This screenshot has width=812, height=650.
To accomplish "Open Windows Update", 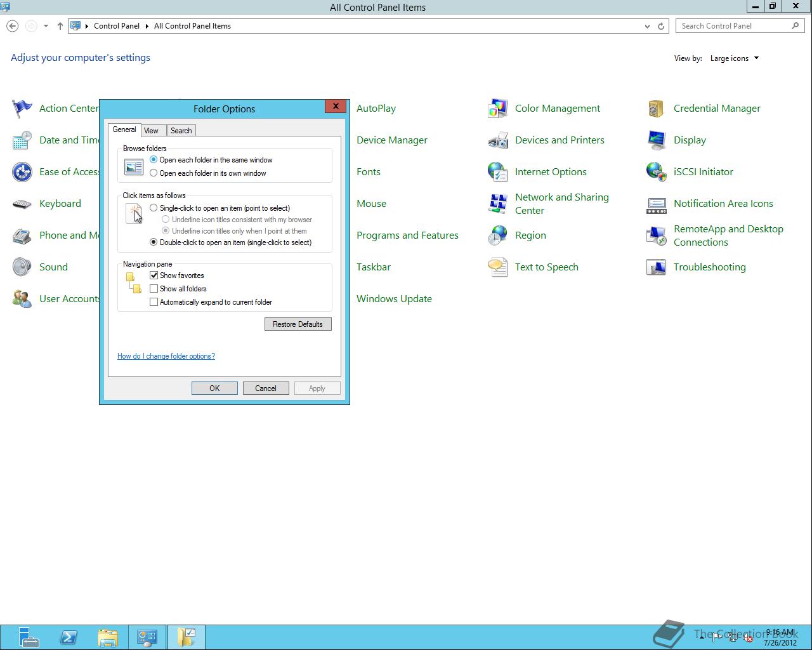I will point(394,299).
